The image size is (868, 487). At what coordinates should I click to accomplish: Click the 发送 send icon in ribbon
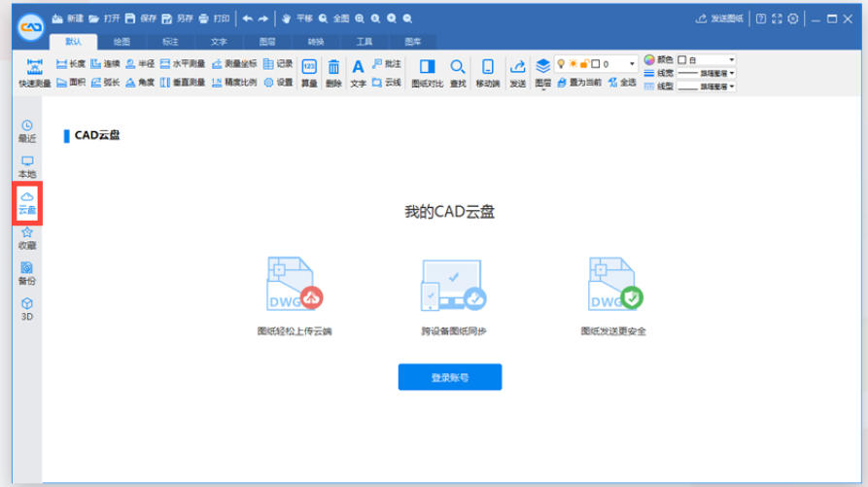point(517,73)
